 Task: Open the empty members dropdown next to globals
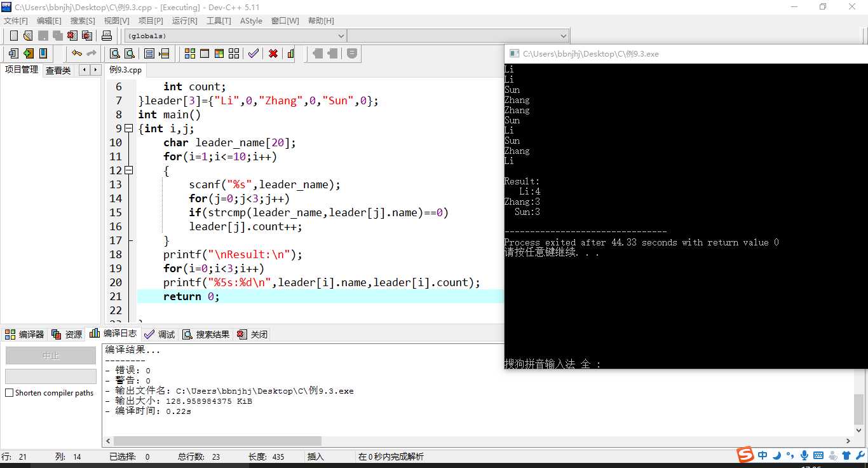pos(458,36)
